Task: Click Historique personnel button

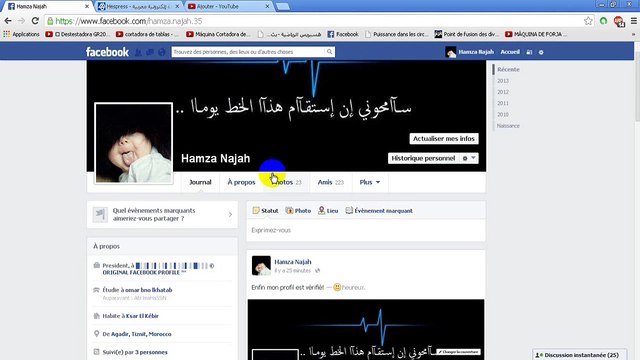Action: (423, 158)
